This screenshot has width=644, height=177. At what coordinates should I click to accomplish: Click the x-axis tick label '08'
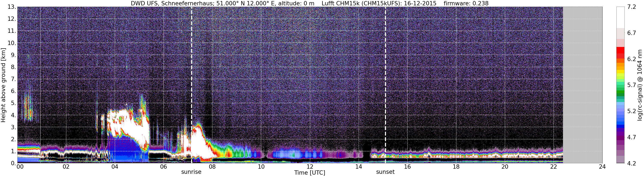point(212,167)
